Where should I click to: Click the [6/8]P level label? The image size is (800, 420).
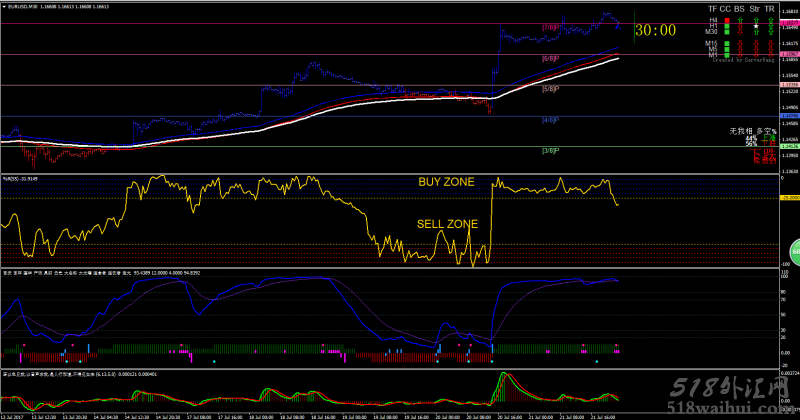(549, 59)
